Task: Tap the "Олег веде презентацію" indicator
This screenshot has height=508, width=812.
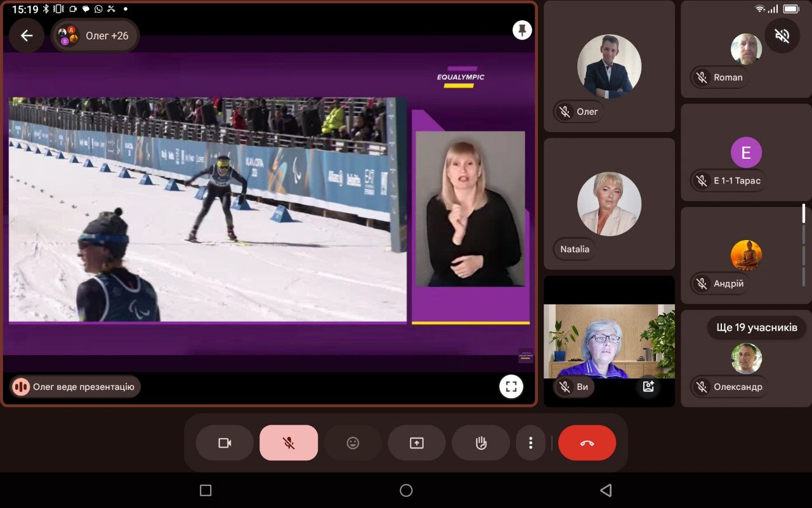Action: point(75,386)
